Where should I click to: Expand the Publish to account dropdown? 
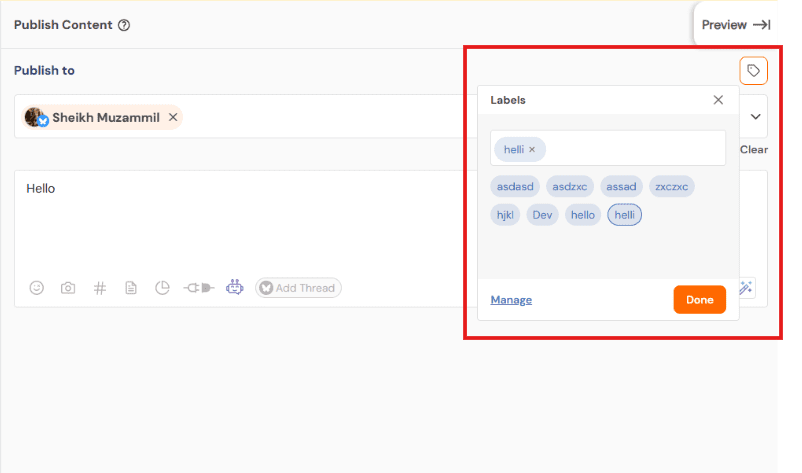(755, 117)
